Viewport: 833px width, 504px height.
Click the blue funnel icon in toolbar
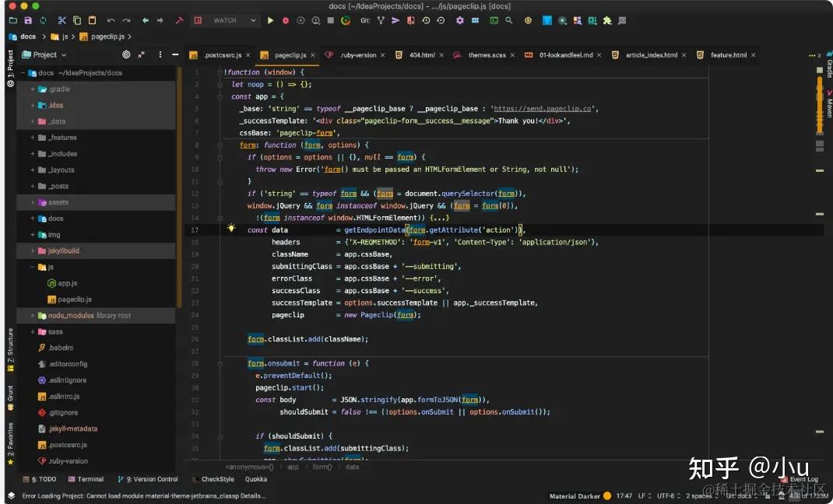(547, 21)
